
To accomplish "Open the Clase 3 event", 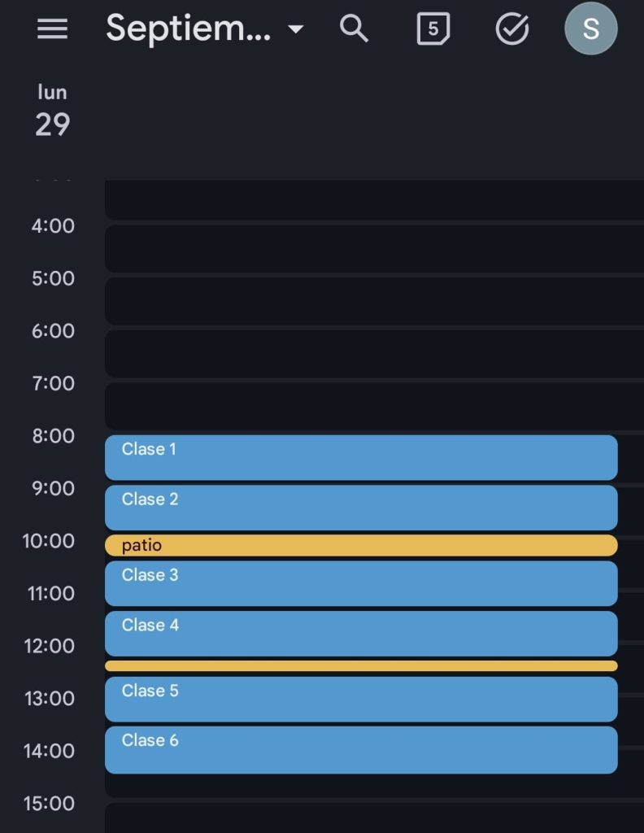I will click(361, 583).
